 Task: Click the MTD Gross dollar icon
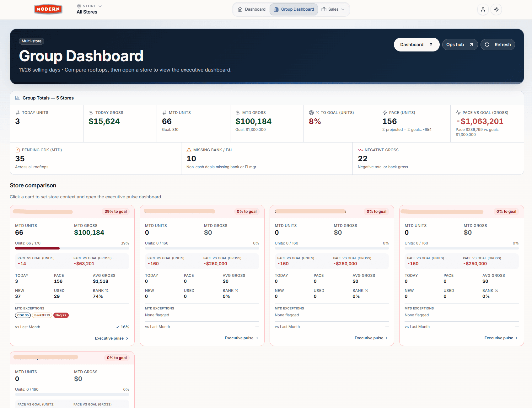[x=238, y=113]
